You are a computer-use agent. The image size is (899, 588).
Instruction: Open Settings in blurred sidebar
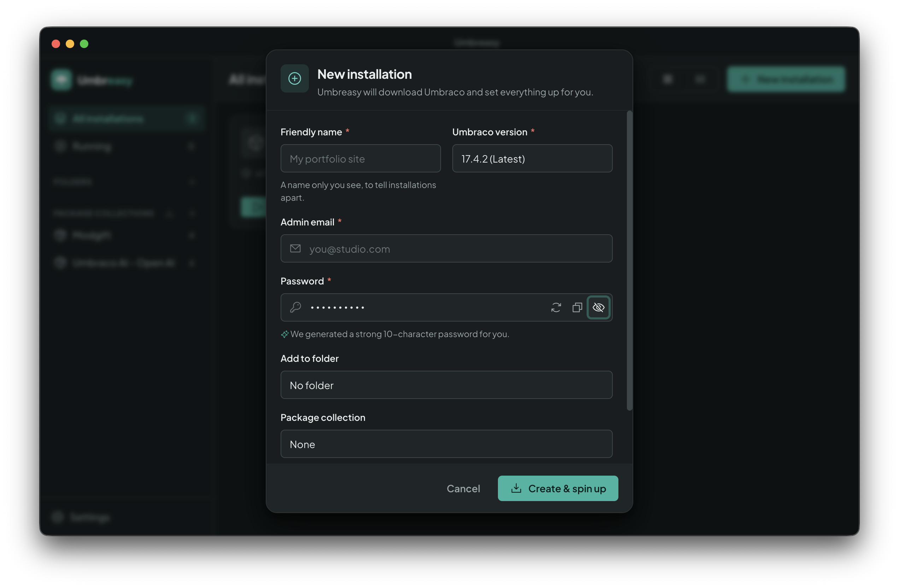[81, 517]
